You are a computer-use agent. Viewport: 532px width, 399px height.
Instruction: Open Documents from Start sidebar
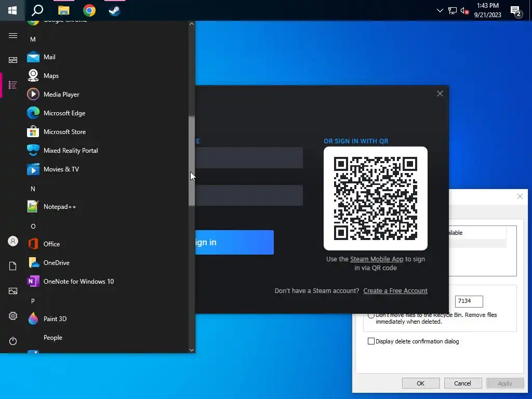point(13,266)
